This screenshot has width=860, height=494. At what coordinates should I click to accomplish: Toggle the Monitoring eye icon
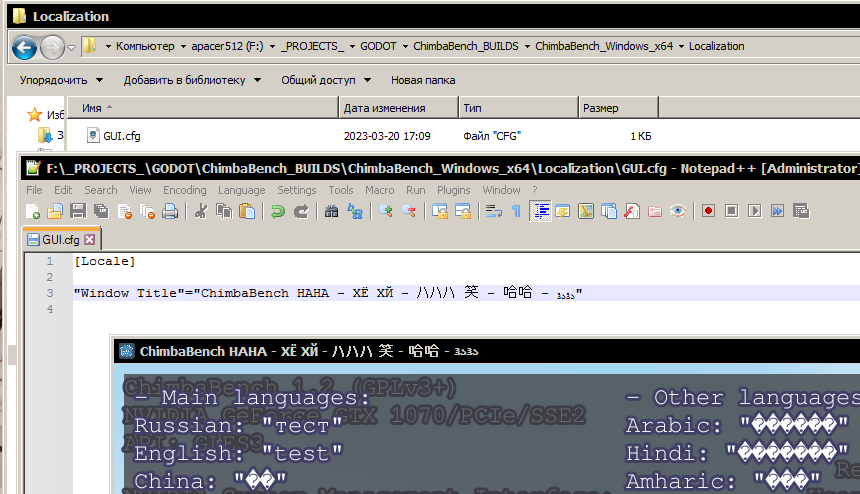tap(678, 211)
